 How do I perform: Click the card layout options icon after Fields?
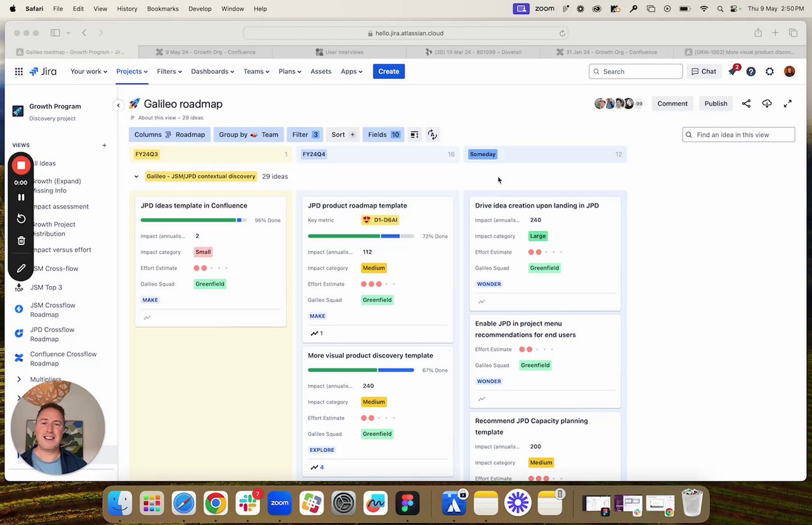tap(414, 135)
